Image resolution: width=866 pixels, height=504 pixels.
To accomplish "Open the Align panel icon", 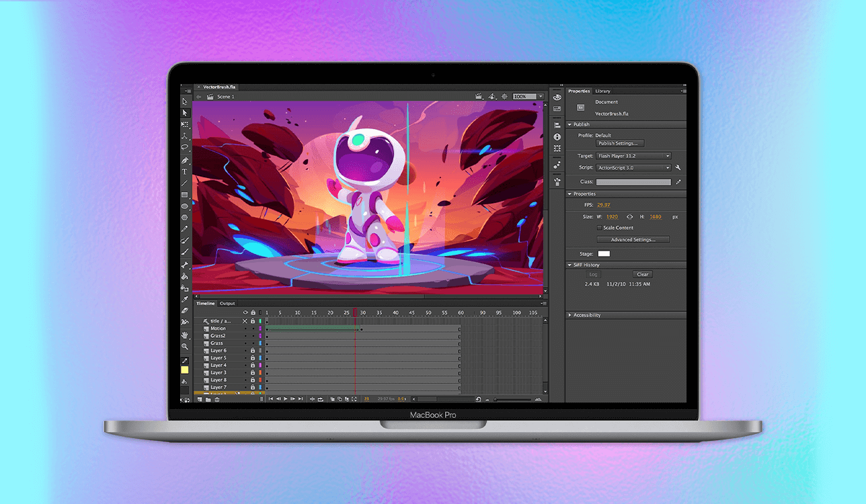I will click(x=557, y=125).
